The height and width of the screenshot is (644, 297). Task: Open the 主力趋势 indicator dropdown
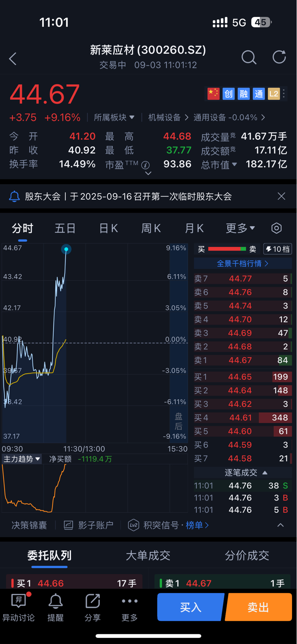(22, 459)
